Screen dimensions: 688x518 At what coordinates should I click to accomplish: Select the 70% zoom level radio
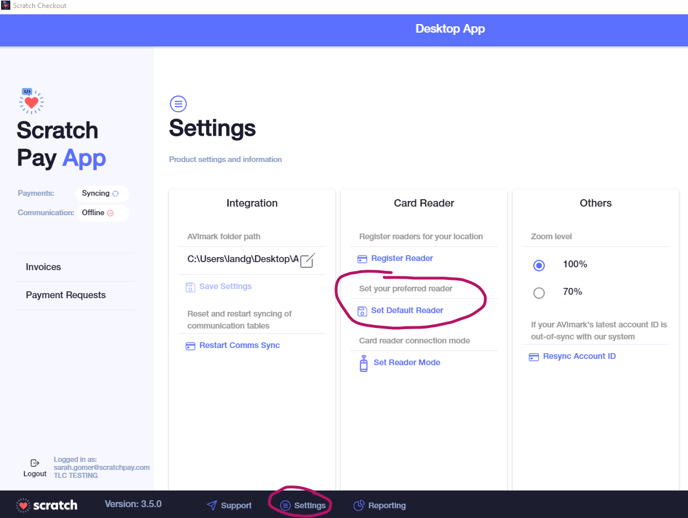(539, 293)
